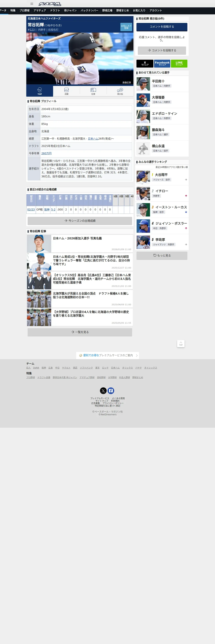The height and width of the screenshot is (644, 215).
Task: Click the back-to-TOP arrow icon
Action: [181, 344]
